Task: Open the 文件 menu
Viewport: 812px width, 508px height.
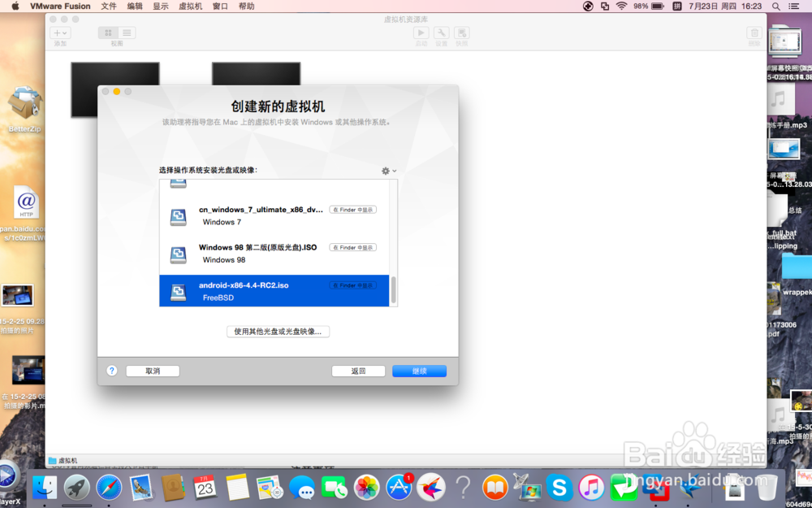Action: (109, 7)
